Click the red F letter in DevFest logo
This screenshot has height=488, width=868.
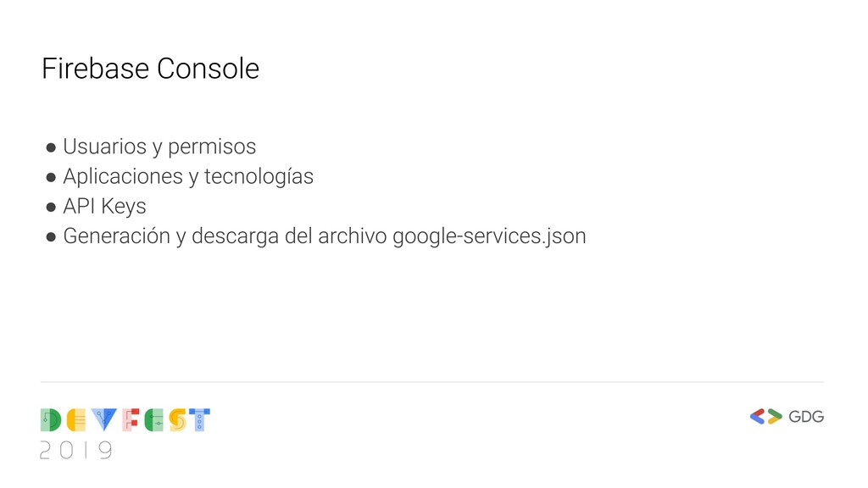131,420
